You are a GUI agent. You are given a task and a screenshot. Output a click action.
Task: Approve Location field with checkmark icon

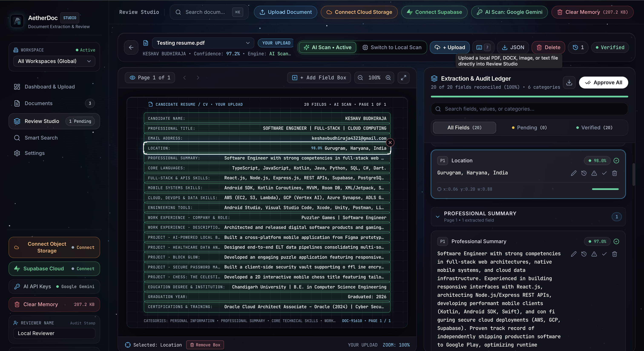click(x=604, y=173)
